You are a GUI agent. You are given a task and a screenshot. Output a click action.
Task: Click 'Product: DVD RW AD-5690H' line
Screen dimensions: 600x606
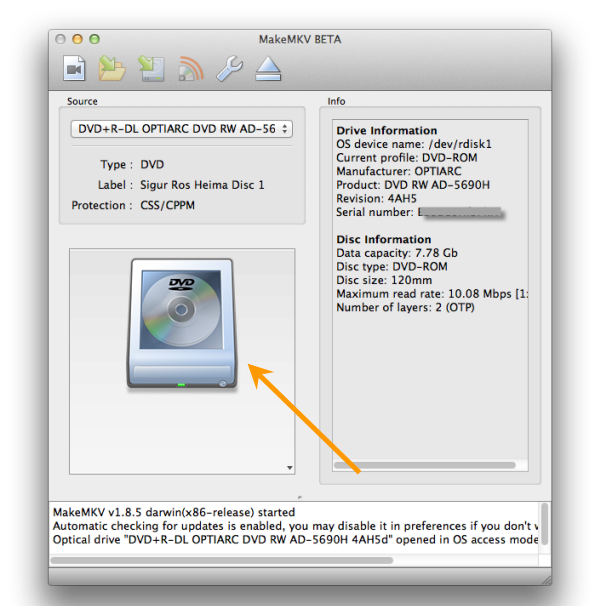[x=413, y=185]
